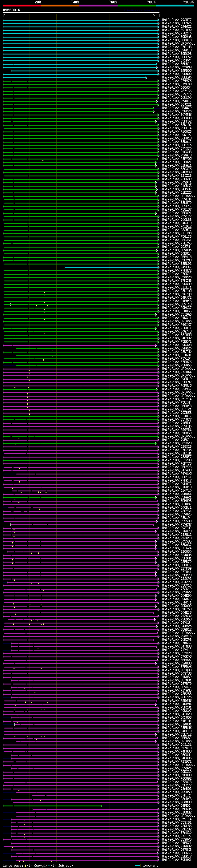Select hit label UniRef100_C5JW79
Screen dimensions: 197x868
pos(177,108)
